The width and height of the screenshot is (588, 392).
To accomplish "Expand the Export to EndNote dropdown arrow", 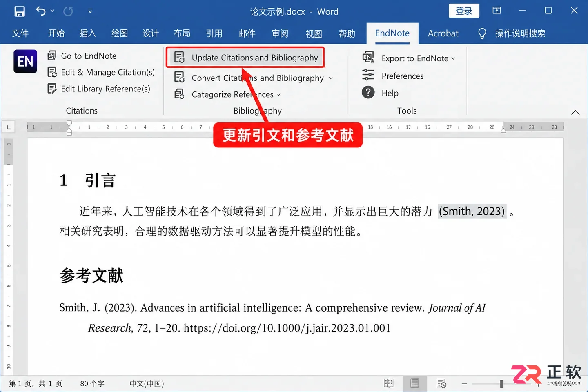I will (453, 58).
